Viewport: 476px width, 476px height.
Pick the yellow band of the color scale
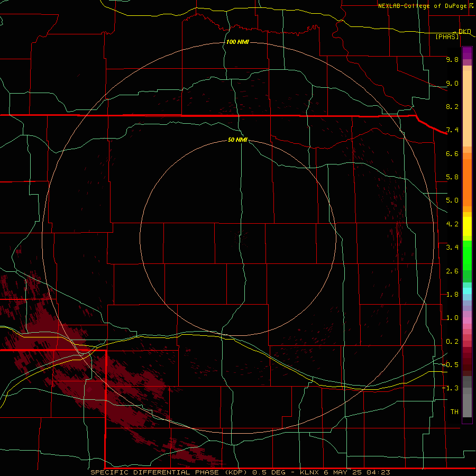[x=467, y=226]
